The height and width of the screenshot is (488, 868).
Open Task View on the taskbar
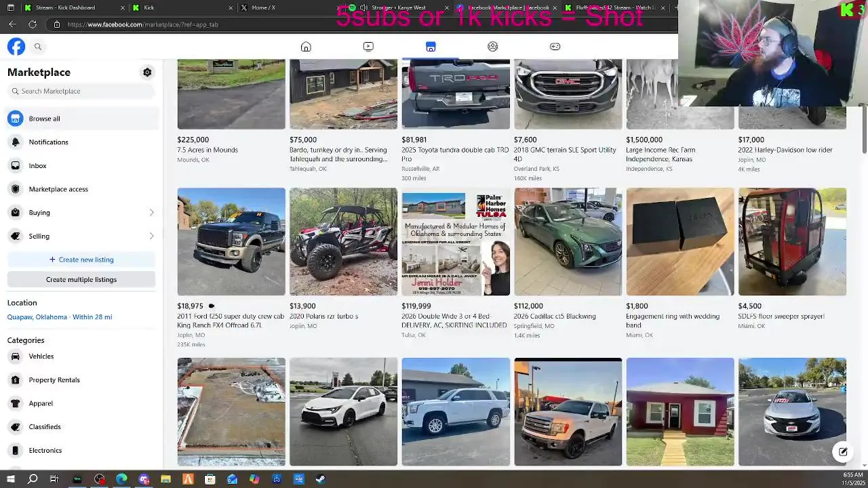tap(54, 479)
